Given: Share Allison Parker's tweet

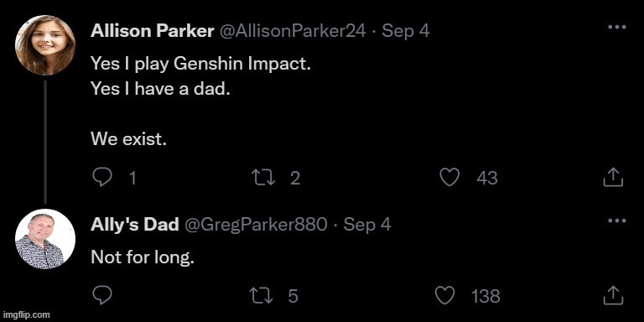Looking at the screenshot, I should [613, 177].
